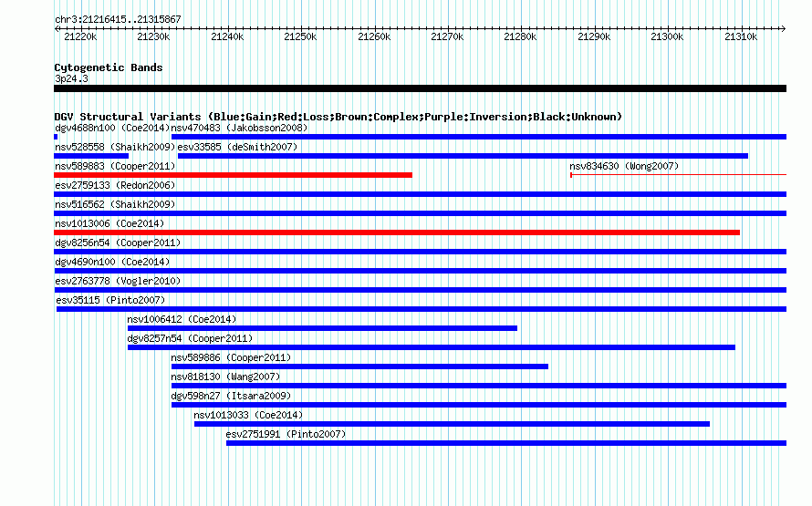The width and height of the screenshot is (812, 506).
Task: Open the nsv528558 (Shaikh2009) variant label
Action: pyautogui.click(x=115, y=147)
